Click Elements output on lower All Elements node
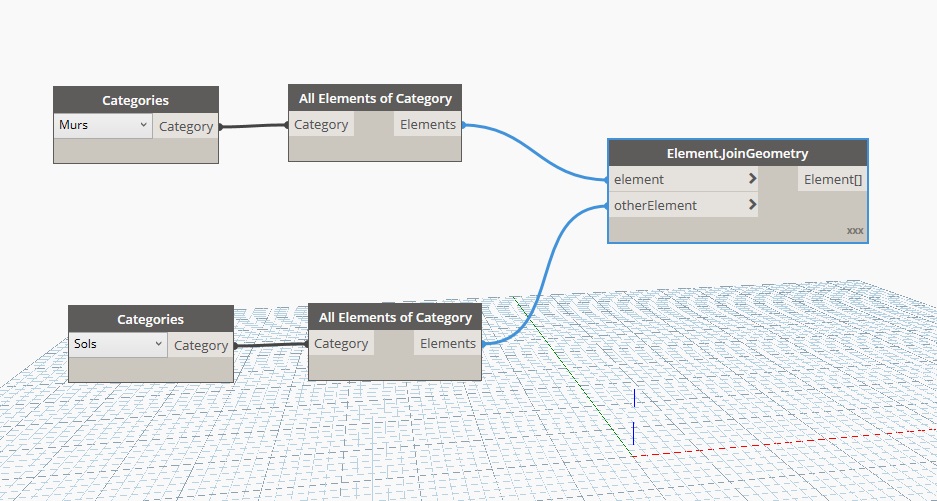 click(x=447, y=343)
